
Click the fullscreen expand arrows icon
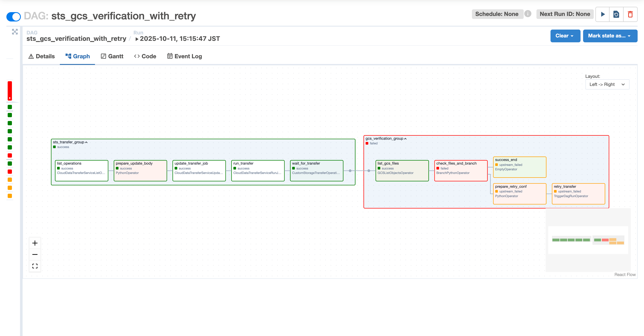point(15,32)
